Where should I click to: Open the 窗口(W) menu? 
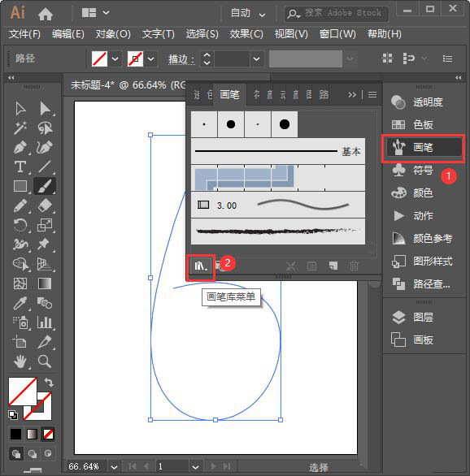point(337,33)
